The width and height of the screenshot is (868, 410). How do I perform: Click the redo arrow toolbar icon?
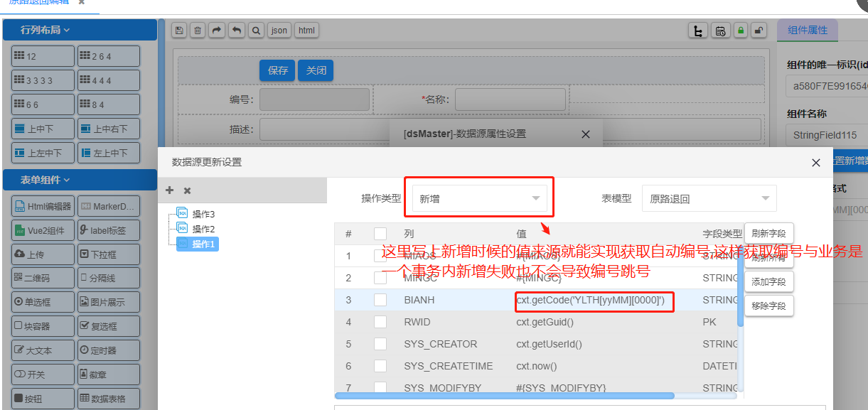[x=218, y=31]
